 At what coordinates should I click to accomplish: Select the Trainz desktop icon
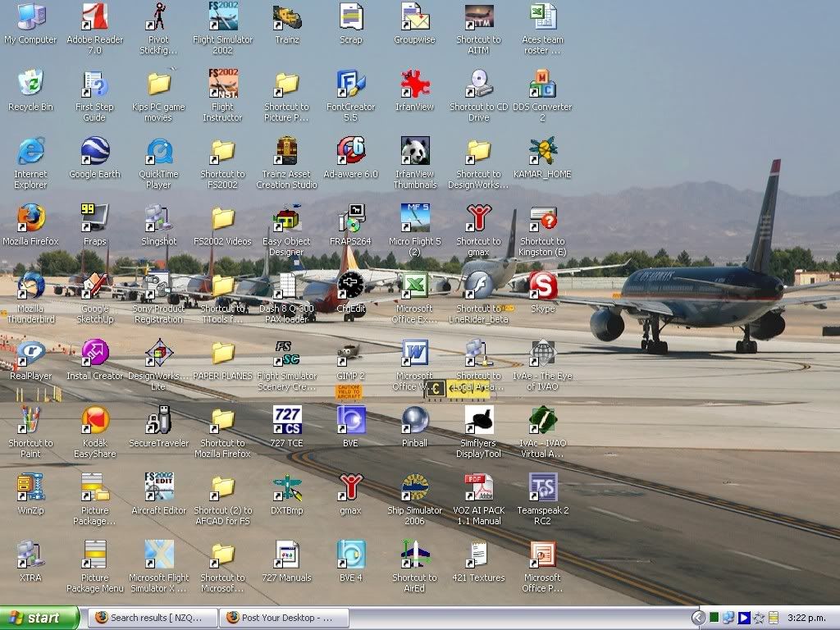pyautogui.click(x=287, y=17)
